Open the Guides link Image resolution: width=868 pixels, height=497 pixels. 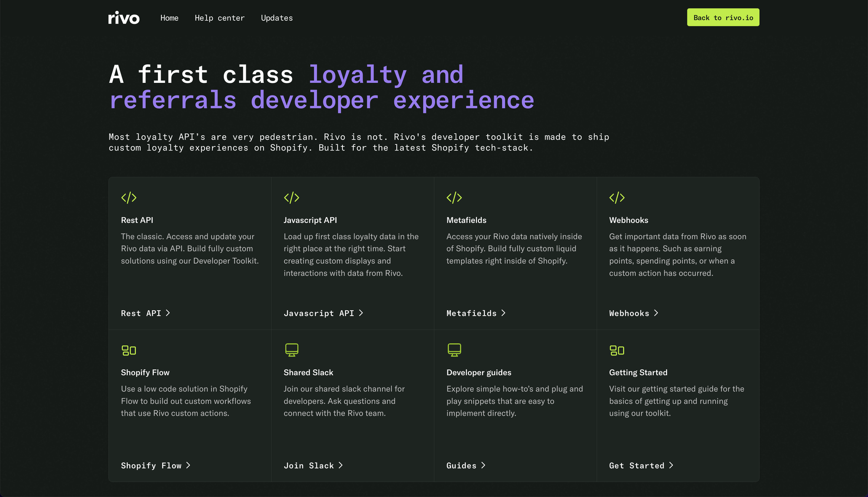(x=462, y=465)
